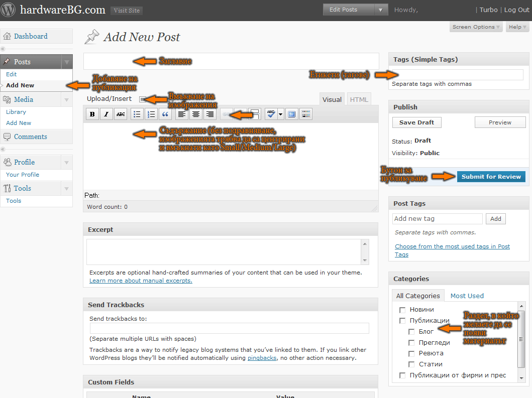Expand the Help panel
Screen dimensions: 532x398
517,27
